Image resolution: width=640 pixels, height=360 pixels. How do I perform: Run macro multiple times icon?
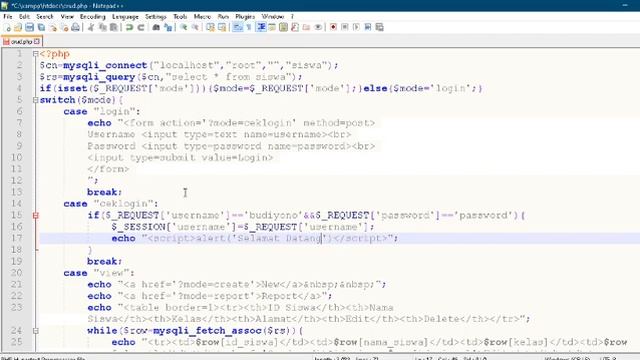pos(368,27)
